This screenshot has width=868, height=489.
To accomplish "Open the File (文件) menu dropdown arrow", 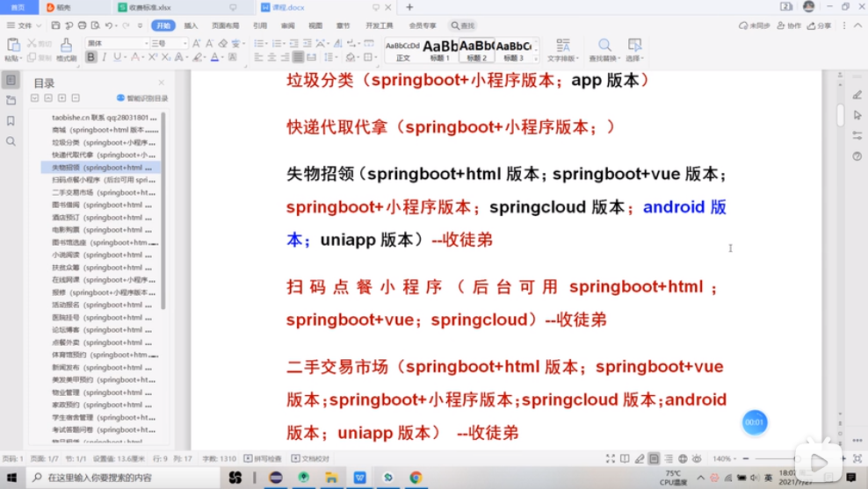I will click(39, 25).
